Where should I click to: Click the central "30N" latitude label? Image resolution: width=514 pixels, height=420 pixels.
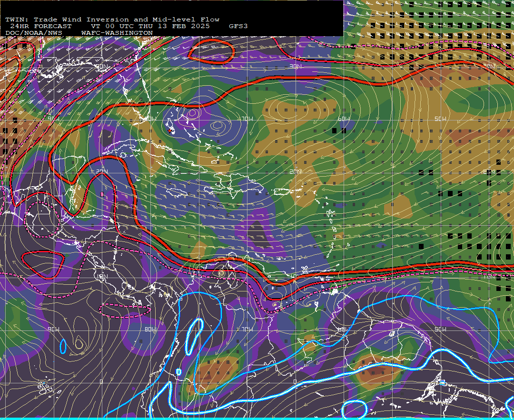pos(296,66)
